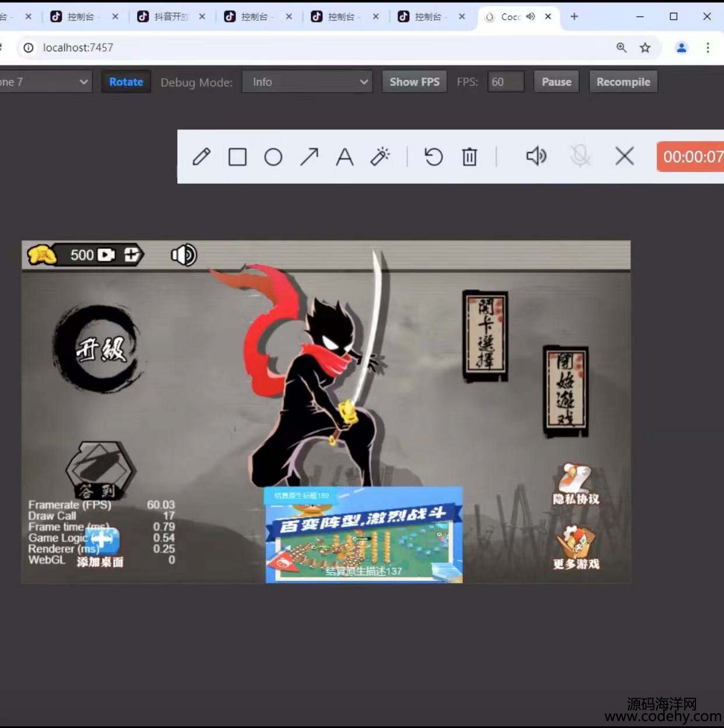The height and width of the screenshot is (728, 724).
Task: Click the browser zoom magnifier icon
Action: (621, 48)
